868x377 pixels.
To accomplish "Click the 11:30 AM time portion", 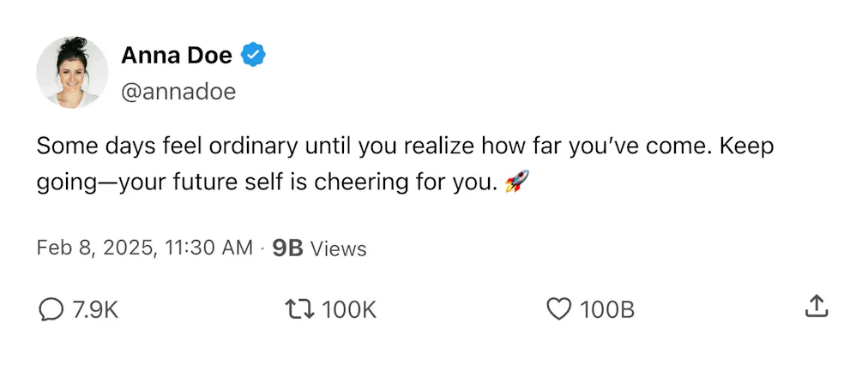I will [x=204, y=248].
